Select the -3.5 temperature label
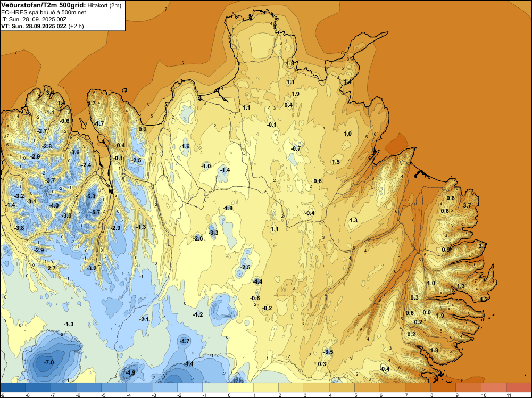 click(328, 352)
